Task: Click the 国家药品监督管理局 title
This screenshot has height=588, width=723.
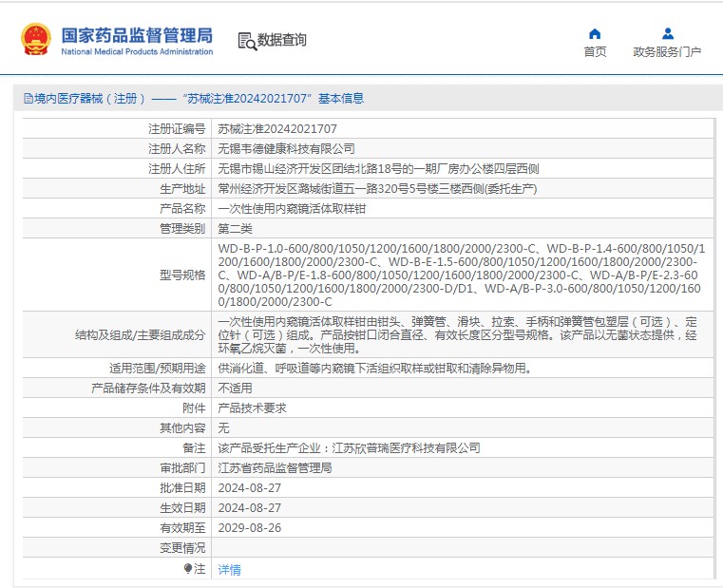Action: 137,35
